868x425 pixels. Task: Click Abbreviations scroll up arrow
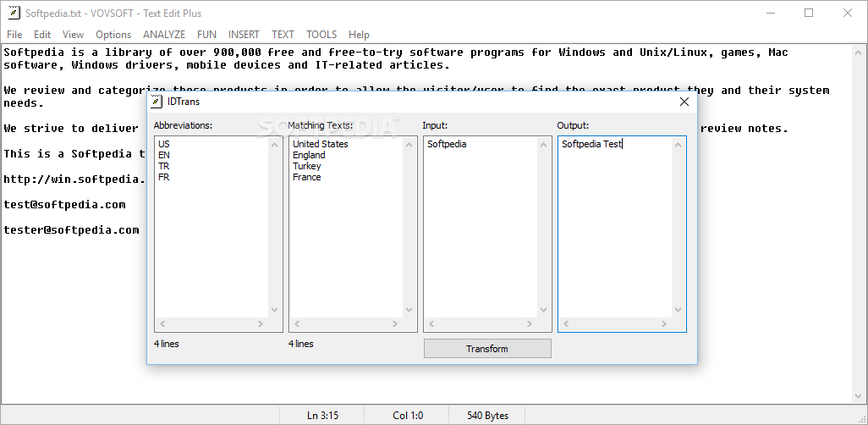coord(275,145)
